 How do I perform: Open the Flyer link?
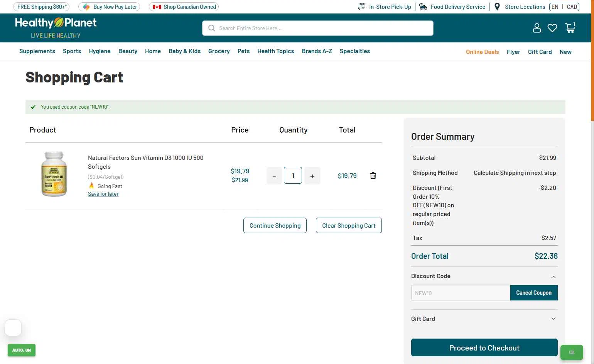coord(513,52)
